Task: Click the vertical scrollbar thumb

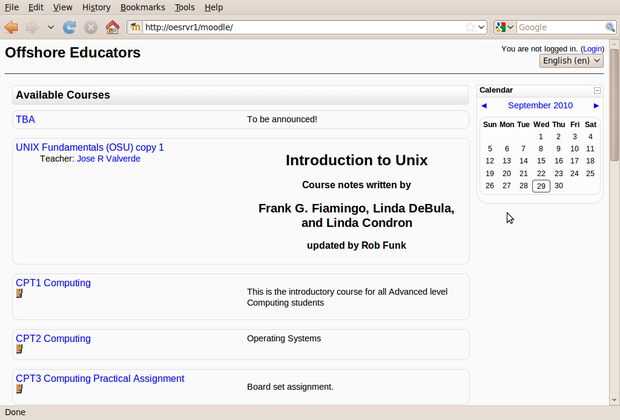Action: click(x=614, y=105)
